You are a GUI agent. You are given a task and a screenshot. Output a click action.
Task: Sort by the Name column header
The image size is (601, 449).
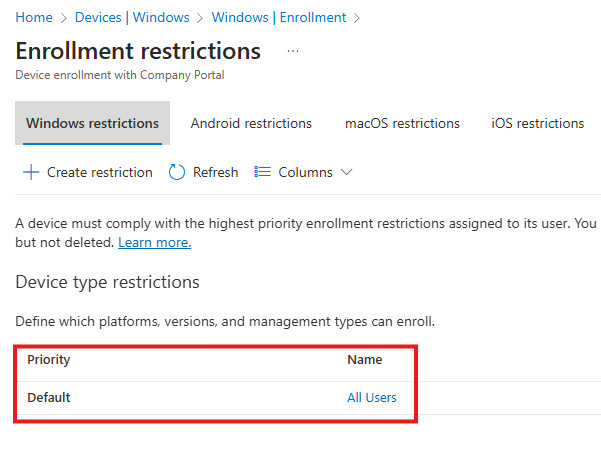364,359
